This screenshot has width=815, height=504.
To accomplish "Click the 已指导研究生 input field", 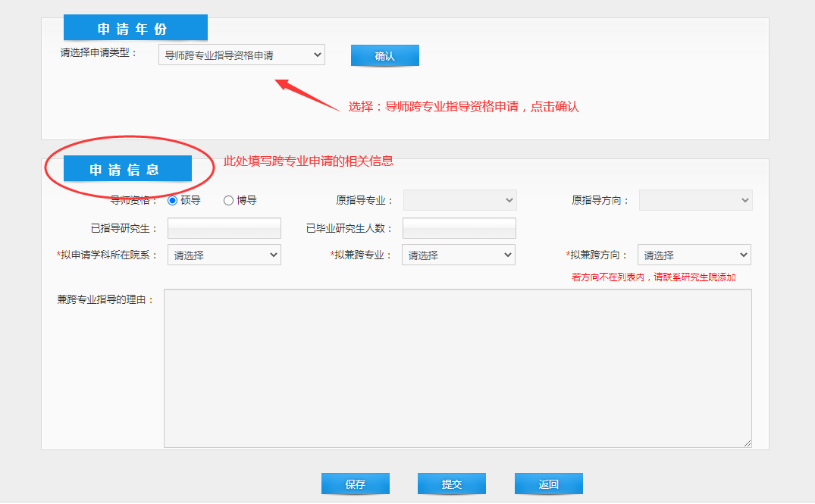I will pyautogui.click(x=224, y=228).
